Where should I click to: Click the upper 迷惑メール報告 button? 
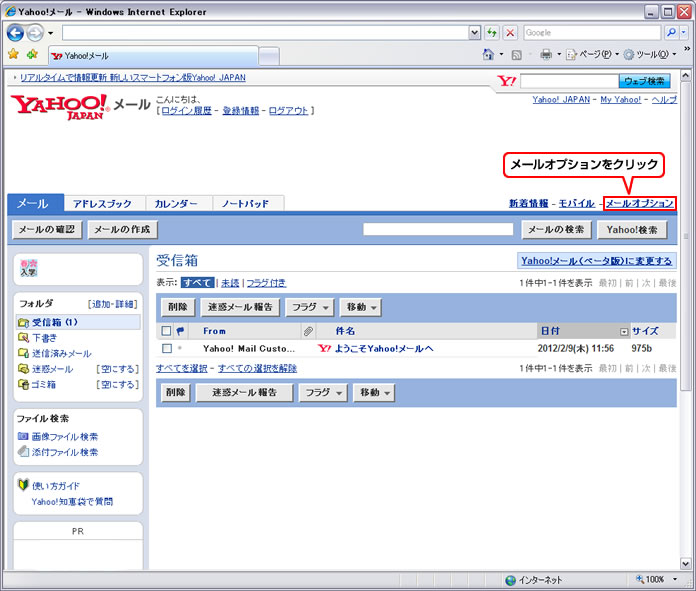240,307
